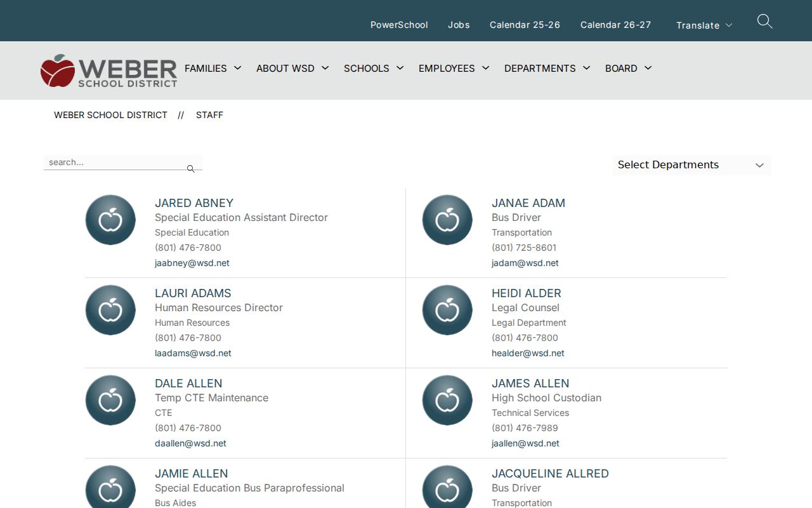The width and height of the screenshot is (812, 508).
Task: Click the name Lauri Adams
Action: coord(193,293)
